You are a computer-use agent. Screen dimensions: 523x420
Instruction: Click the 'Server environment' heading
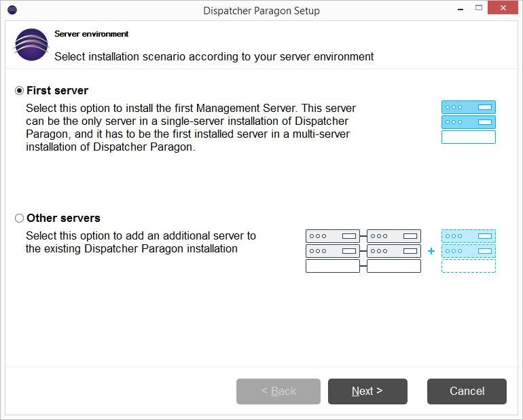(92, 34)
